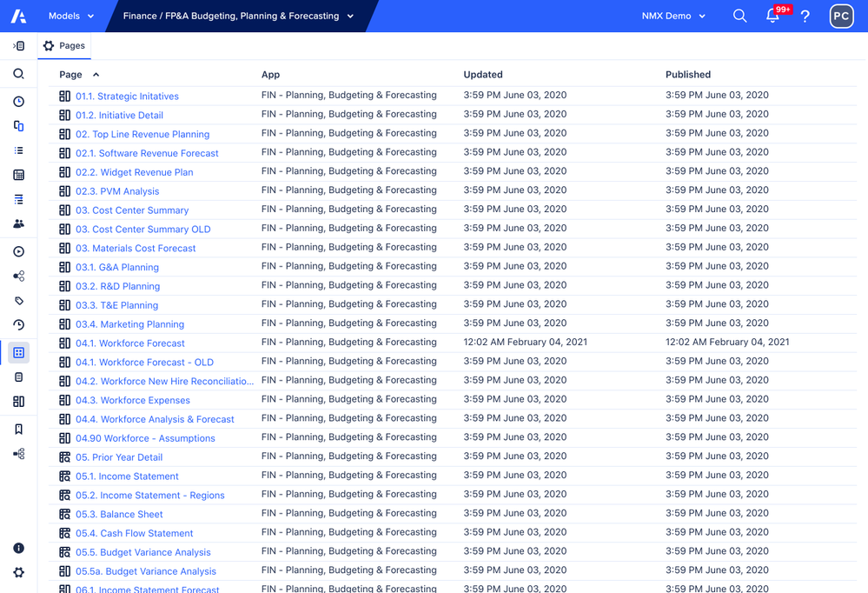Click the Anaplan logo in the top bar
This screenshot has height=593, width=868.
pos(17,15)
